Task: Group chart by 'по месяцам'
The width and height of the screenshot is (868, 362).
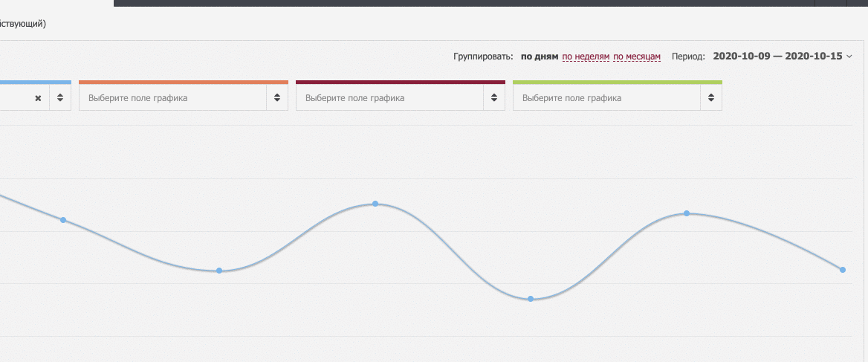Action: pos(637,56)
